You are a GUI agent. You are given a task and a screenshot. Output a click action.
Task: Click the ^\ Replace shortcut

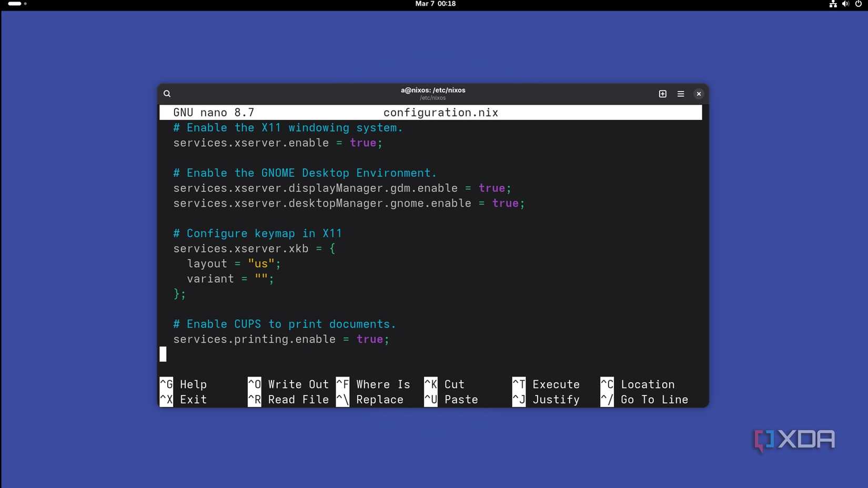370,400
